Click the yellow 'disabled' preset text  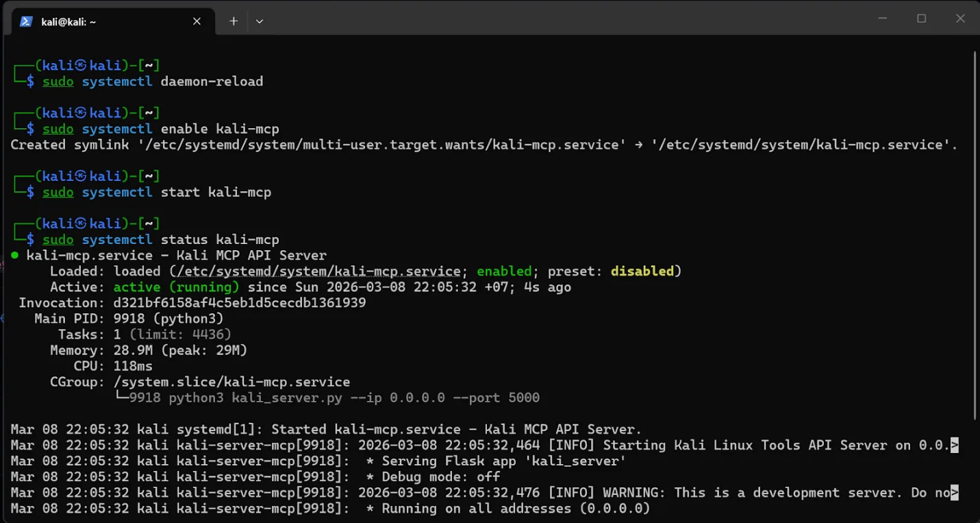(x=642, y=271)
